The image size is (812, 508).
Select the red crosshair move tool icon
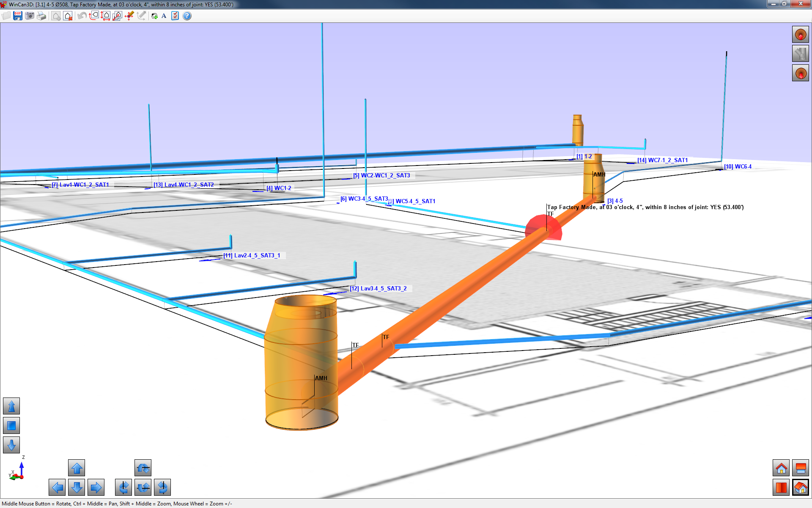[129, 16]
